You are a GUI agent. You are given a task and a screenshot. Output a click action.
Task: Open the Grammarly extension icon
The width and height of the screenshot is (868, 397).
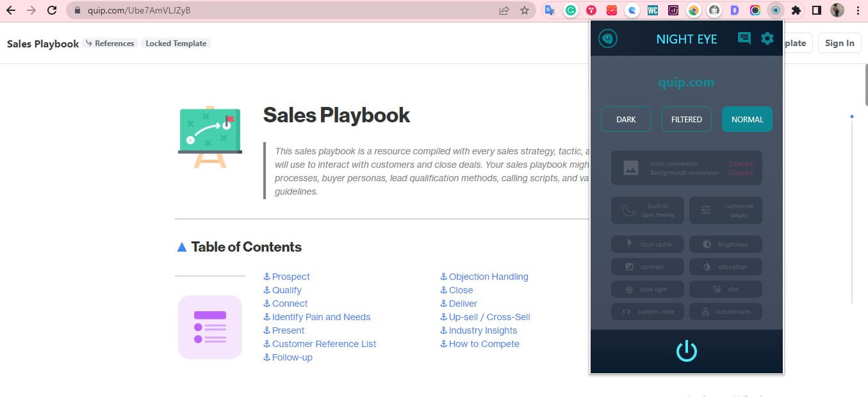(569, 10)
